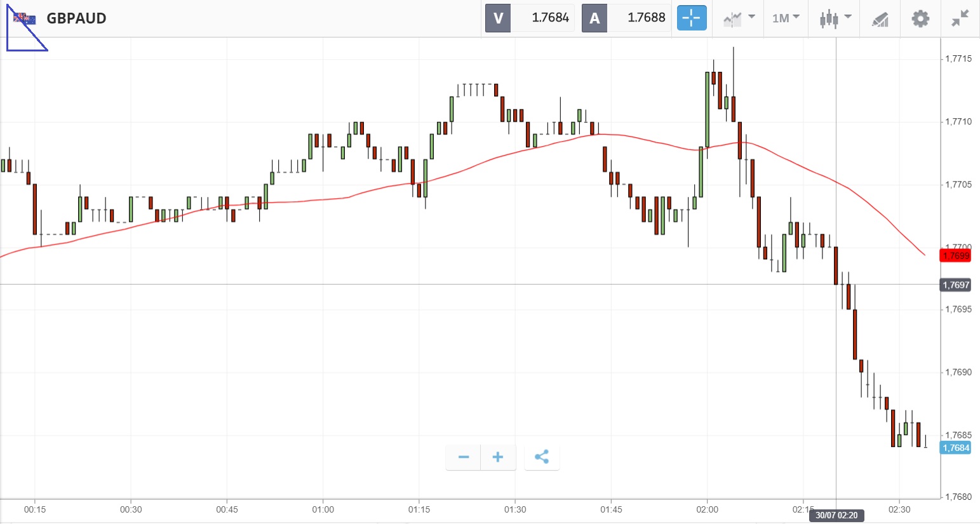The height and width of the screenshot is (524, 980).
Task: Click the sell price 1.7684 value
Action: click(x=550, y=18)
